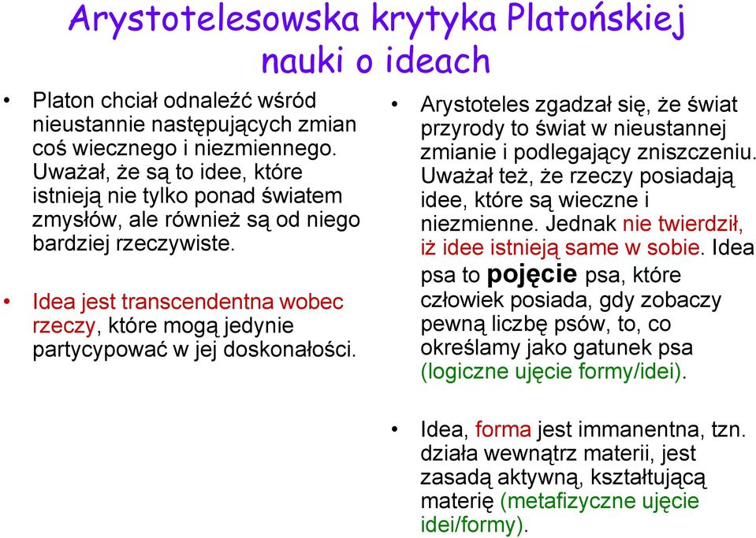Image resolution: width=756 pixels, height=538 pixels.
Task: Click the line 'zasadą aktywną, kształtującą'
Action: pos(563,478)
